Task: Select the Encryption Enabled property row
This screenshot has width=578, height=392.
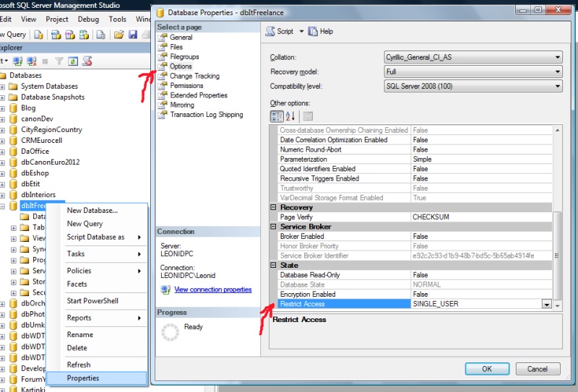Action: click(x=415, y=294)
